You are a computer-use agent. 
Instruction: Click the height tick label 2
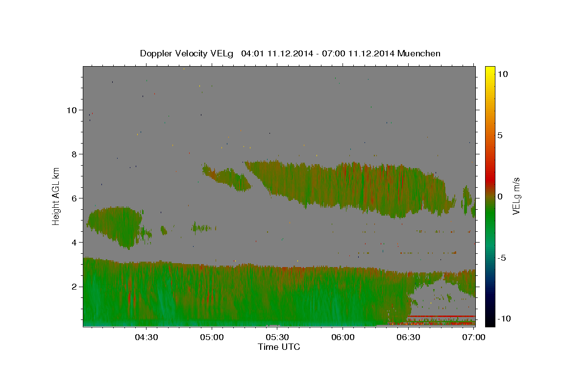(x=74, y=286)
